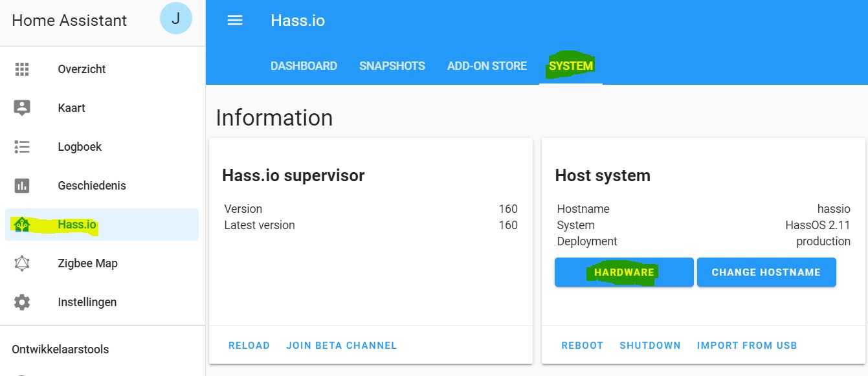This screenshot has height=376, width=868.
Task: Join the beta channel
Action: pyautogui.click(x=341, y=346)
